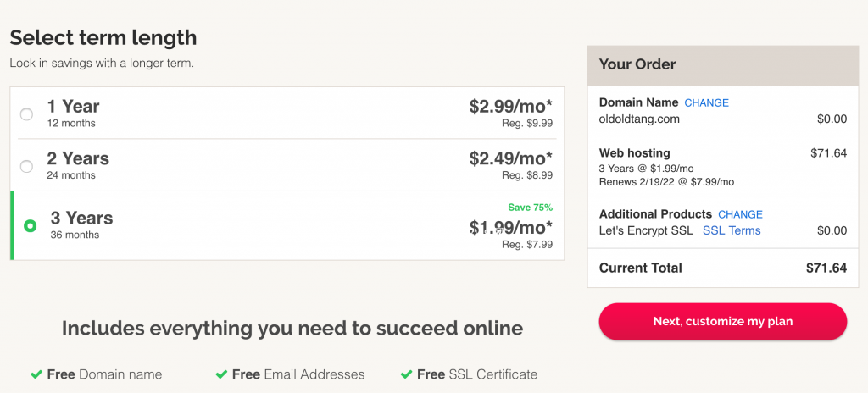The image size is (868, 393).
Task: Click the $1.99/mo price for 3 Years
Action: coord(510,227)
